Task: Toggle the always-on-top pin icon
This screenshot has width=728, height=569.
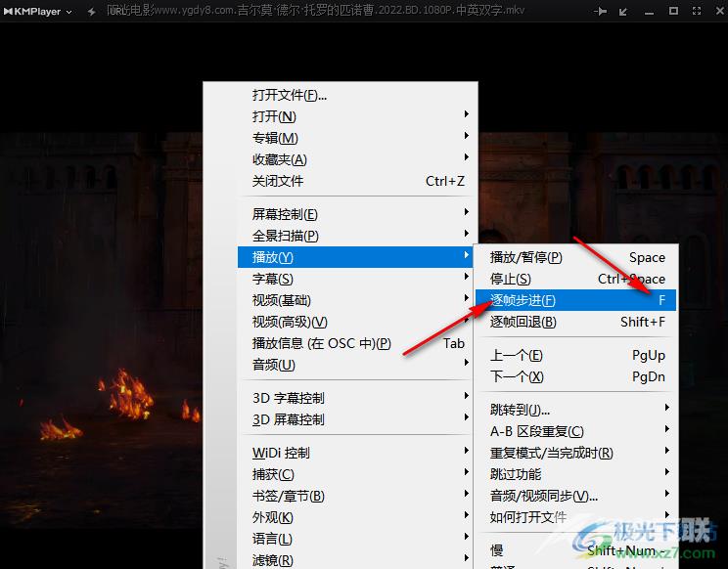Action: [601, 11]
